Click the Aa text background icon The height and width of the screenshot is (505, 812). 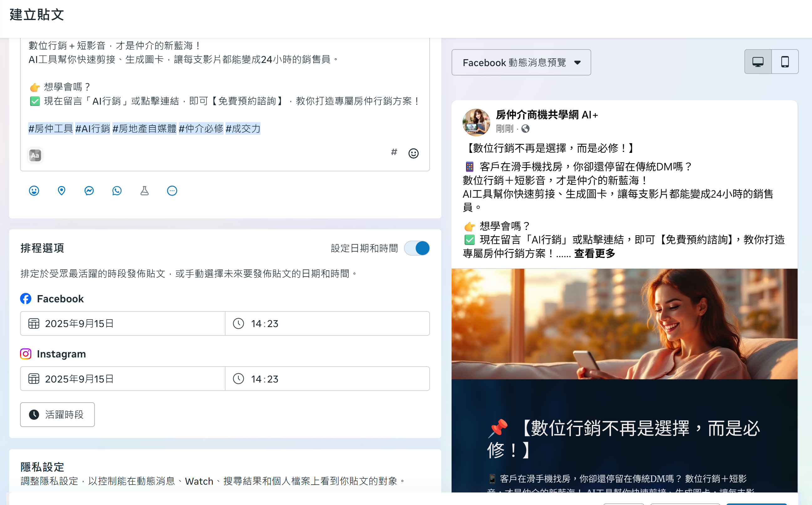tap(35, 155)
